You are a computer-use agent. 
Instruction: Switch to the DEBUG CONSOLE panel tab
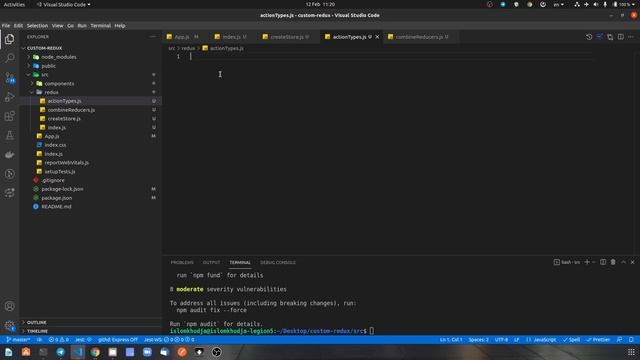pos(278,262)
